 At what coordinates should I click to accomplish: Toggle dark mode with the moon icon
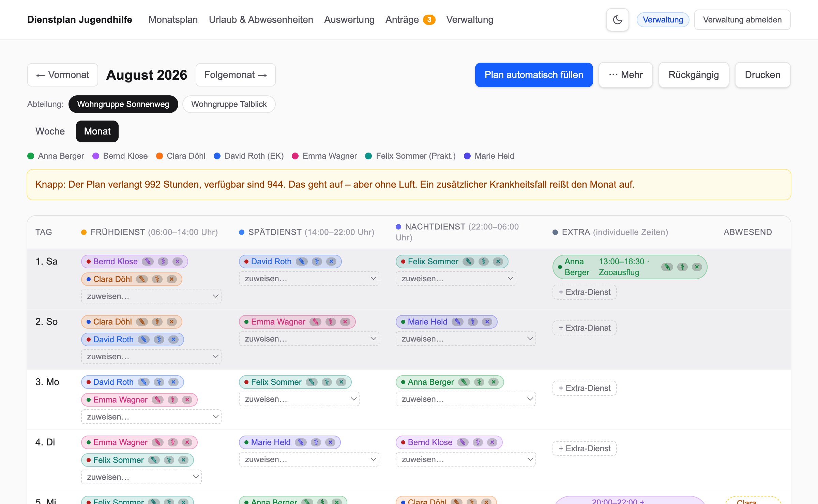(617, 20)
